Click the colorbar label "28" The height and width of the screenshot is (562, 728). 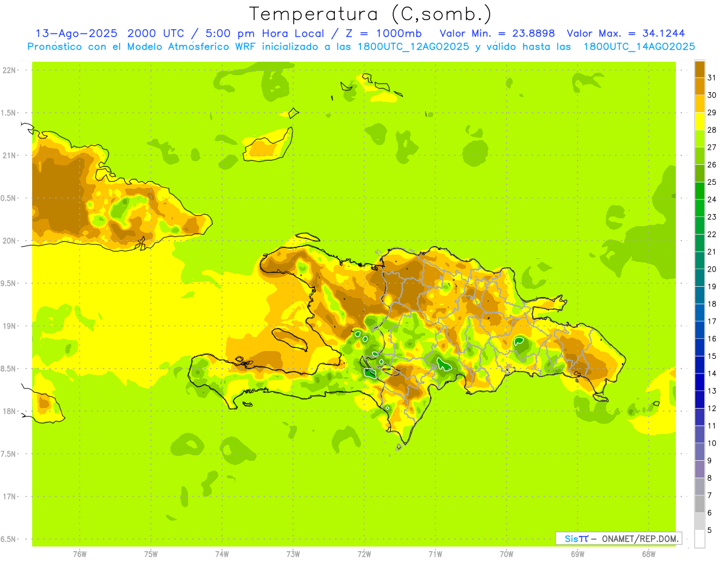pos(712,130)
